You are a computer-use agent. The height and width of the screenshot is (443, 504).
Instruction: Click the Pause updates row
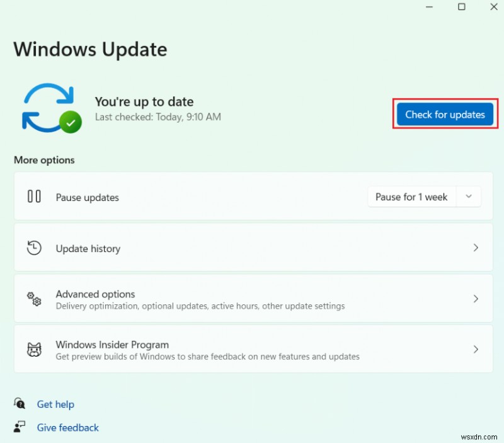click(189, 196)
